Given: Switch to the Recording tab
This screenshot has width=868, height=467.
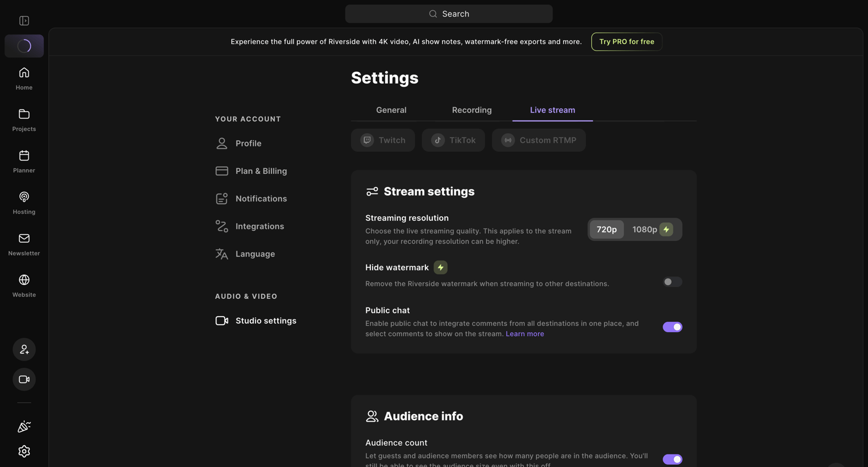Looking at the screenshot, I should [472, 110].
